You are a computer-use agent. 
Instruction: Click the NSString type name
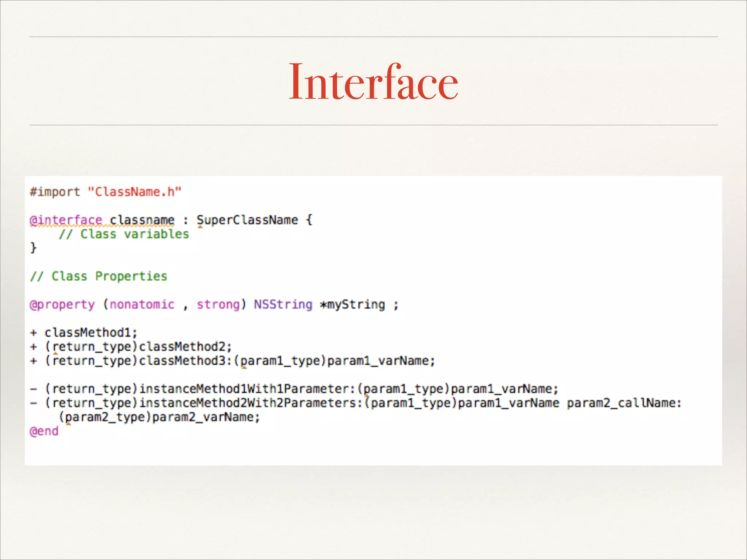tap(283, 304)
